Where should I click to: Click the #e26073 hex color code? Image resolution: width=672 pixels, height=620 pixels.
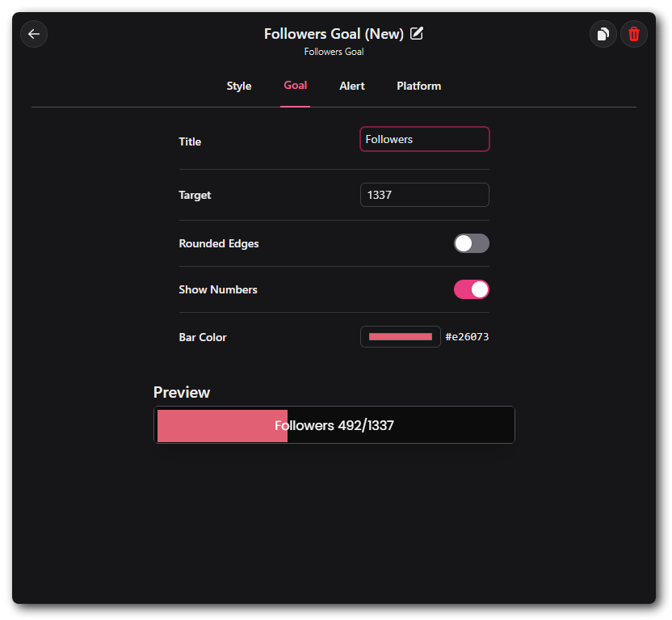pos(467,337)
